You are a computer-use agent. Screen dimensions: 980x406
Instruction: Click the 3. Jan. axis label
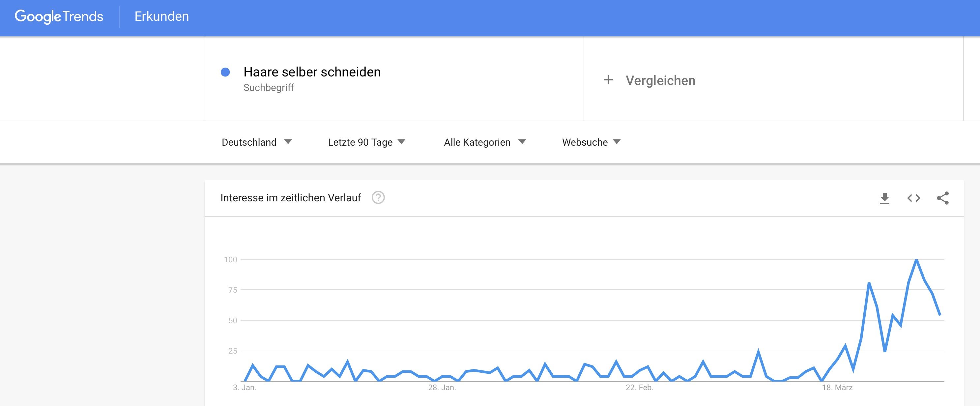point(244,388)
